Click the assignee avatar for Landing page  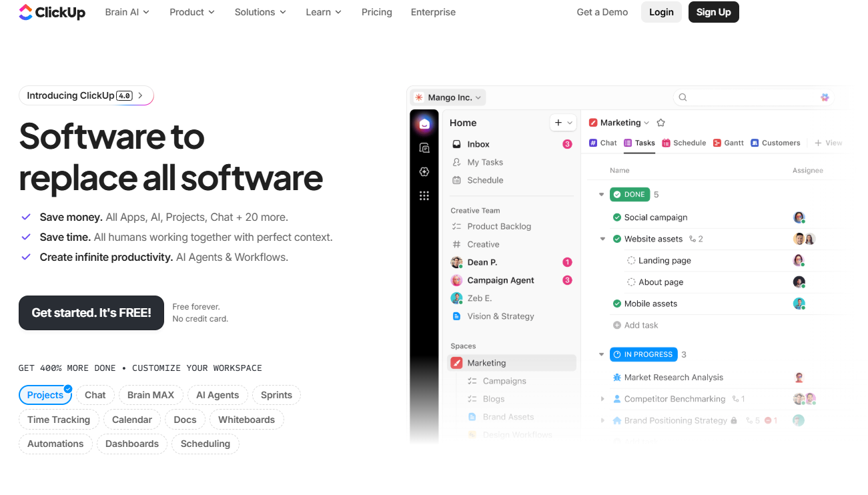coord(799,261)
